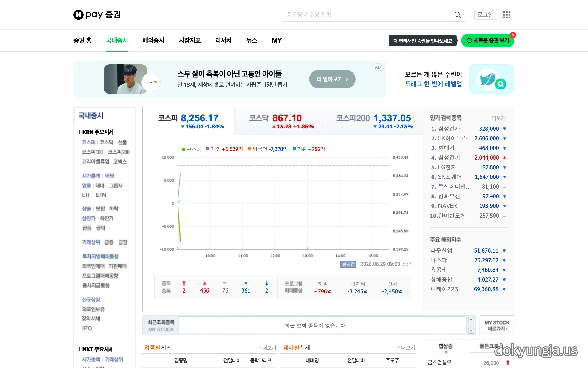Click the 실시간 badge under the chart

348,264
